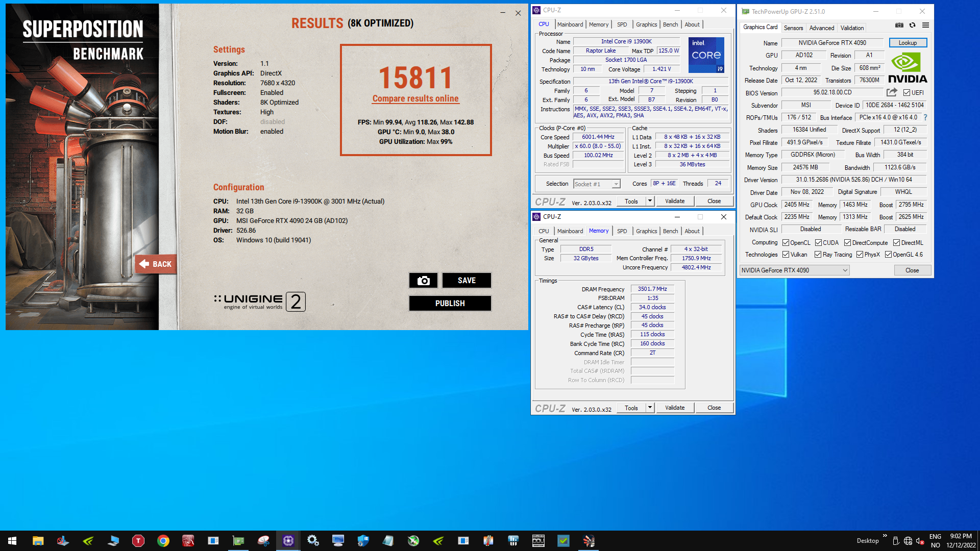This screenshot has width=980, height=551.
Task: Click the SAVE button in Superposition
Action: (467, 281)
